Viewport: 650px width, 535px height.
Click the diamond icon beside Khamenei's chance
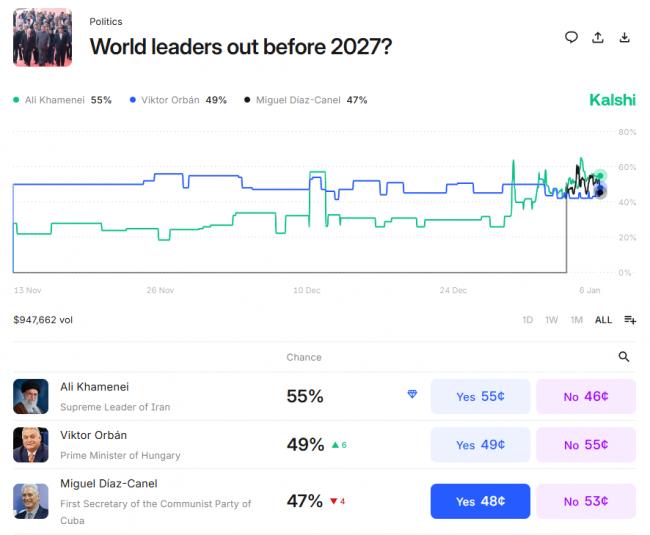pos(412,395)
